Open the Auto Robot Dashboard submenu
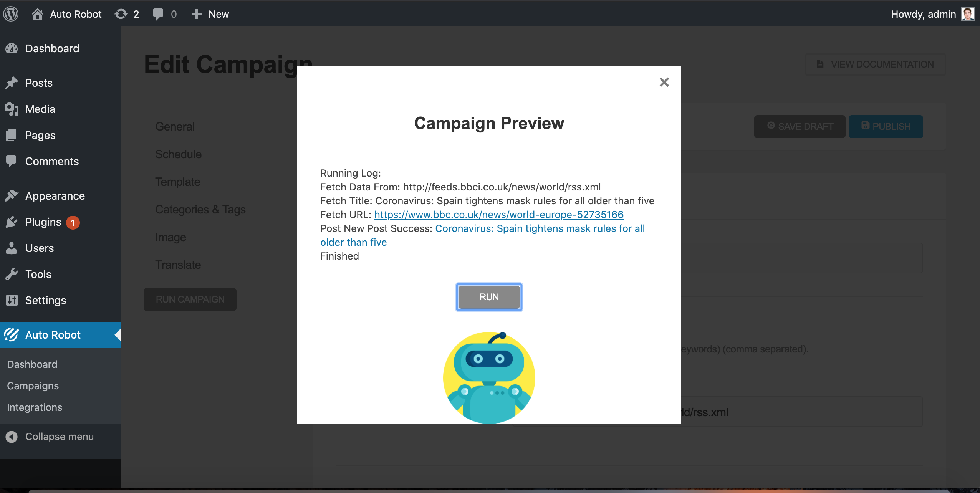This screenshot has height=493, width=980. click(32, 364)
